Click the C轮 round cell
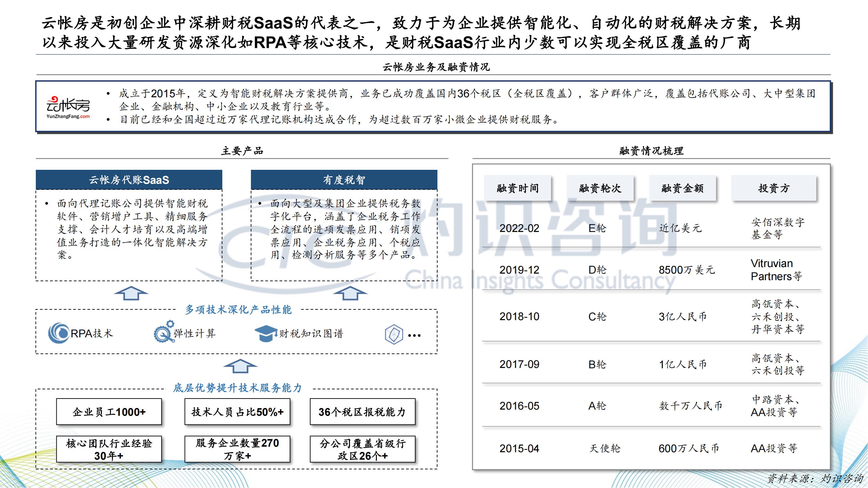Image resolution: width=868 pixels, height=488 pixels. click(597, 317)
